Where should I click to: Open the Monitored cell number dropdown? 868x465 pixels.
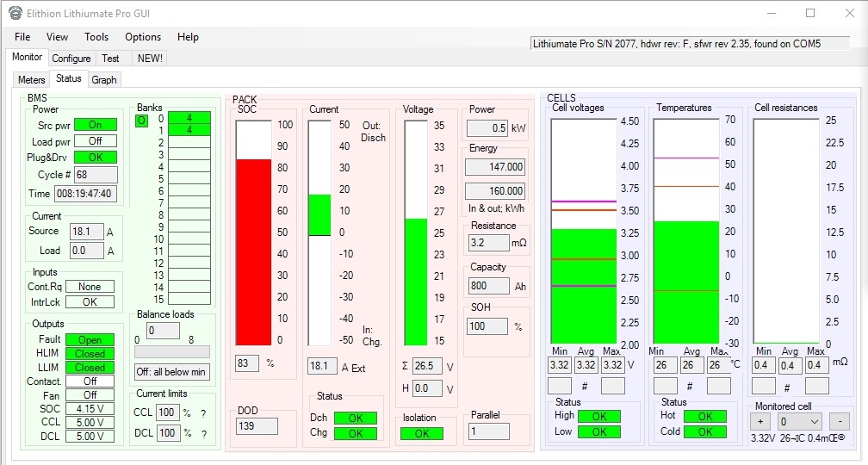pyautogui.click(x=800, y=422)
